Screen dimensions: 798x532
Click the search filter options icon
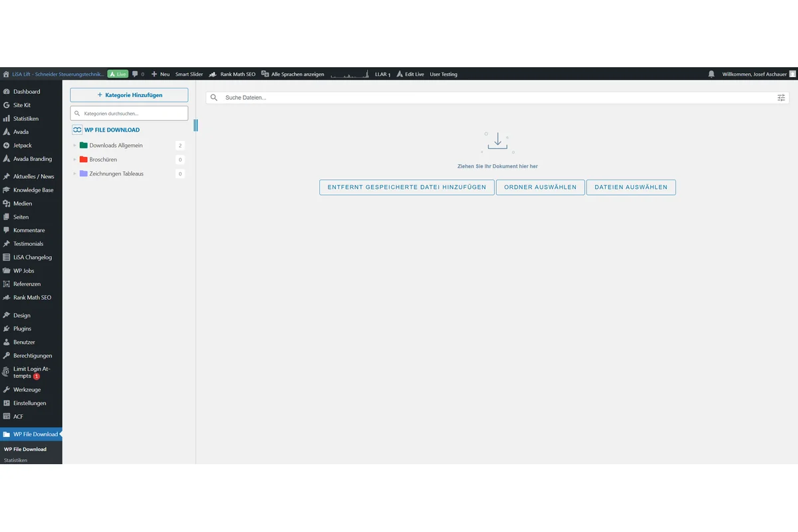tap(781, 98)
